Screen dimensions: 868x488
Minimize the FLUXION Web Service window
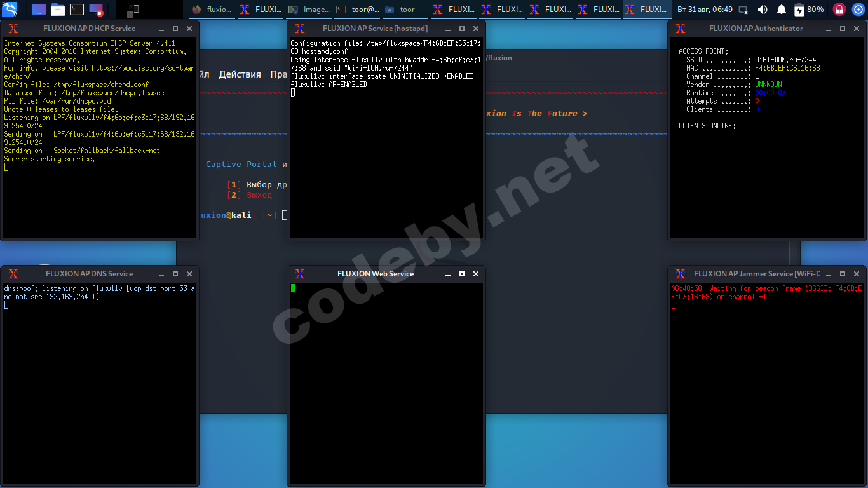click(448, 274)
